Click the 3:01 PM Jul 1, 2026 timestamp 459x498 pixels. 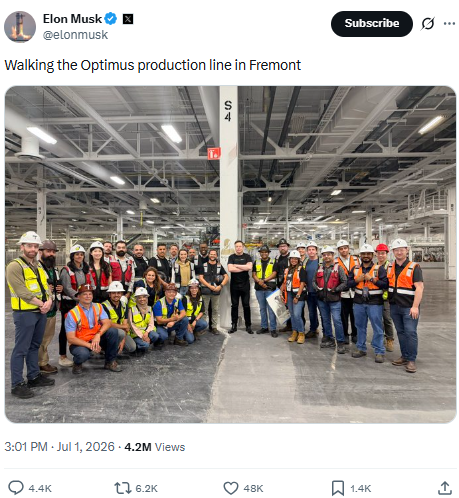point(59,447)
